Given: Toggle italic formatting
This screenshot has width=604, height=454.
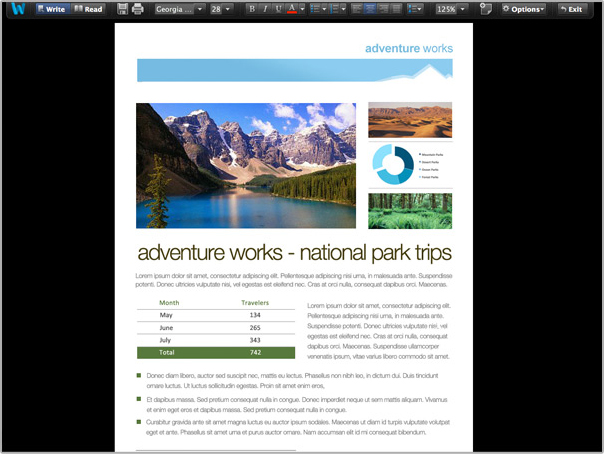Looking at the screenshot, I should click(265, 9).
